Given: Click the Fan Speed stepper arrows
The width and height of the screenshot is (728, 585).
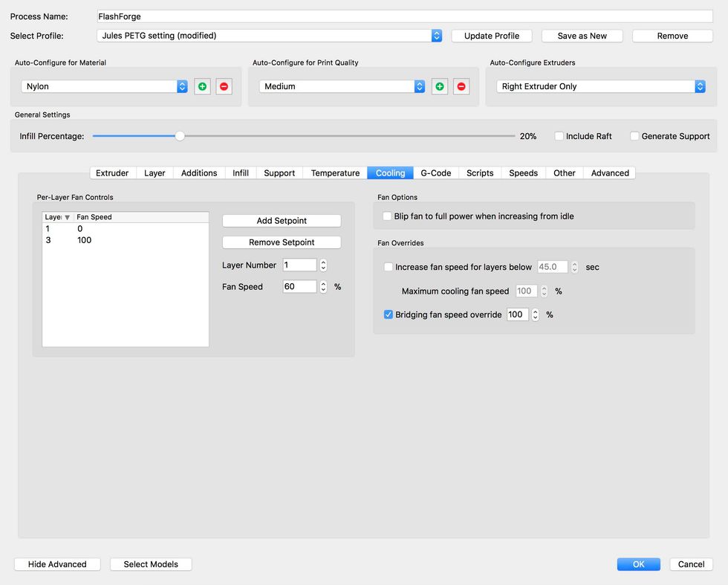Looking at the screenshot, I should pyautogui.click(x=323, y=287).
